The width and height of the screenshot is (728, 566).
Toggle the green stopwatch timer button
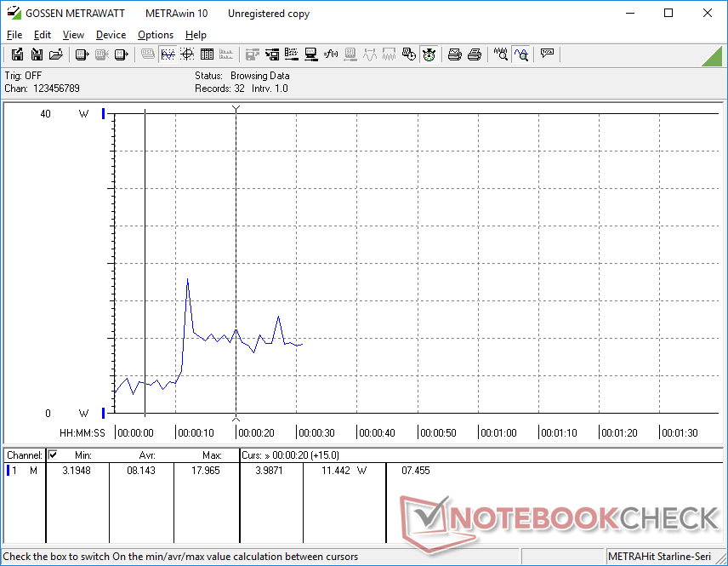(429, 54)
